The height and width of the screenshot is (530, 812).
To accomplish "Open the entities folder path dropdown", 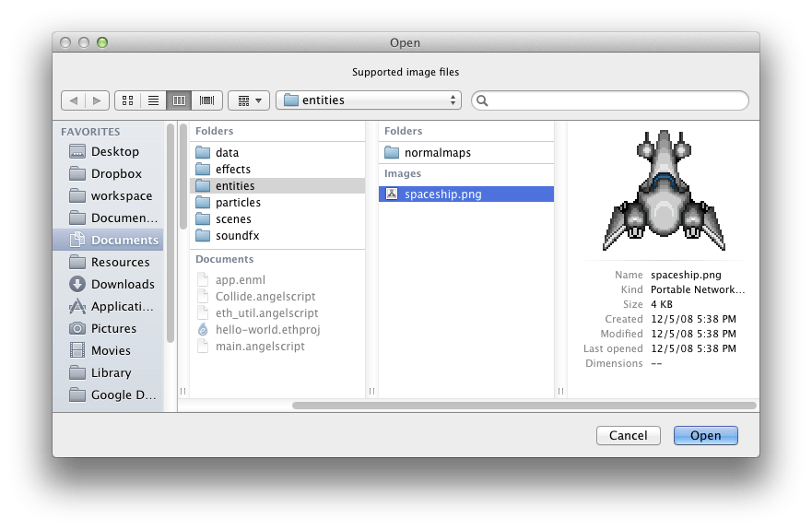I will coord(369,100).
